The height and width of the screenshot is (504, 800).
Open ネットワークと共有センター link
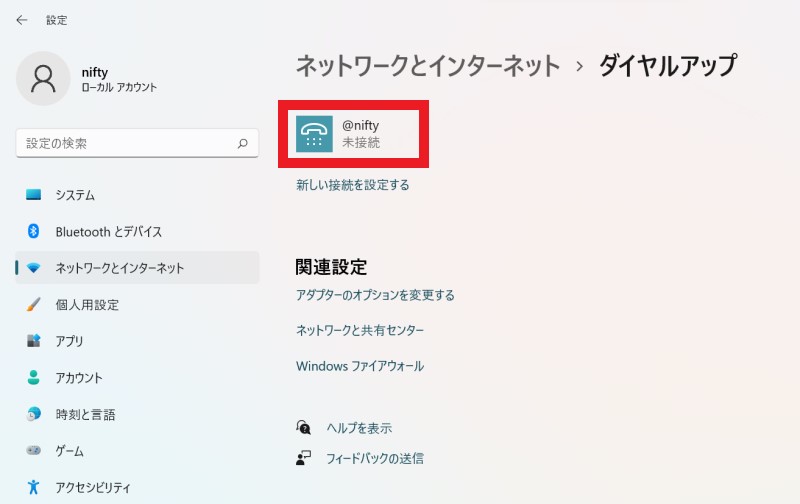point(360,331)
